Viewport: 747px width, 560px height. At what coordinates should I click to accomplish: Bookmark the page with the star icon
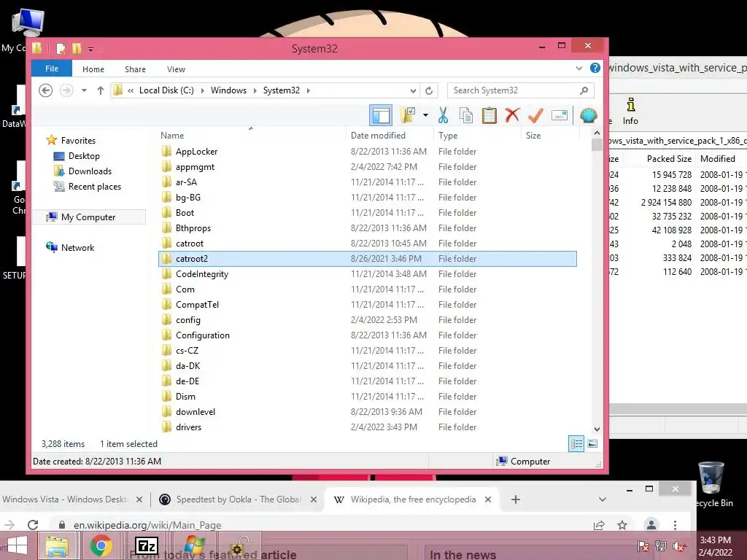click(622, 525)
